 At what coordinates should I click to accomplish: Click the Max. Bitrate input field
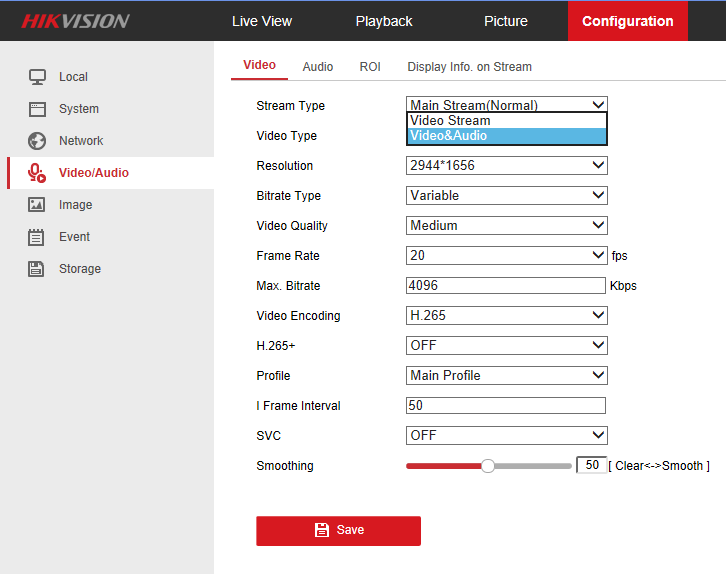[x=506, y=286]
